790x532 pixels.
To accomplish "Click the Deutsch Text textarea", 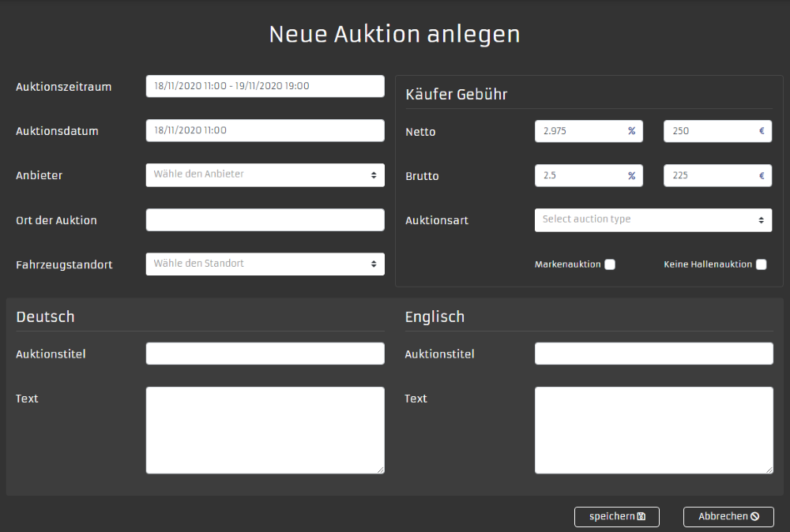I will click(265, 430).
